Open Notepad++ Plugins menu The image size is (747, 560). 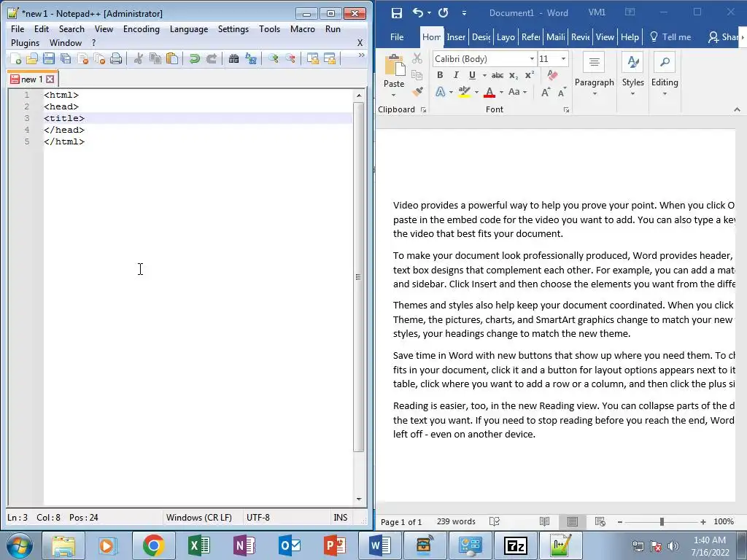25,43
